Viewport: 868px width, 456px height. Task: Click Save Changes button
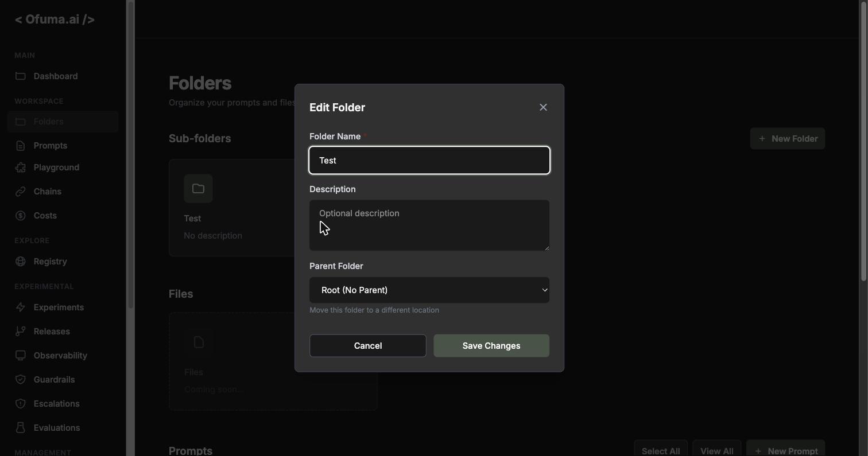[x=491, y=346]
